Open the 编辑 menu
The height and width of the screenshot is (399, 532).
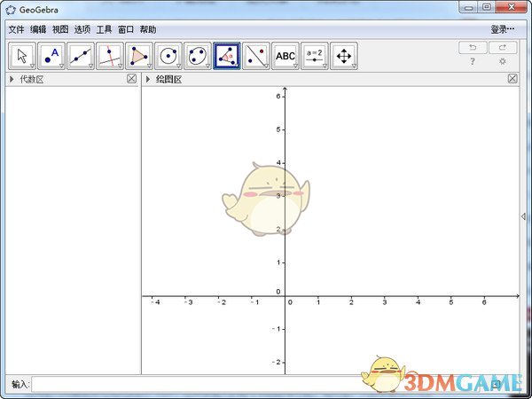(38, 30)
